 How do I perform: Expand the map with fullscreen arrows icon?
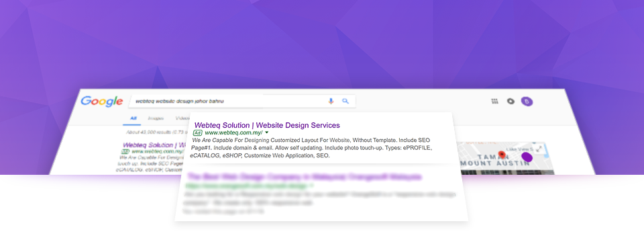coord(539,149)
